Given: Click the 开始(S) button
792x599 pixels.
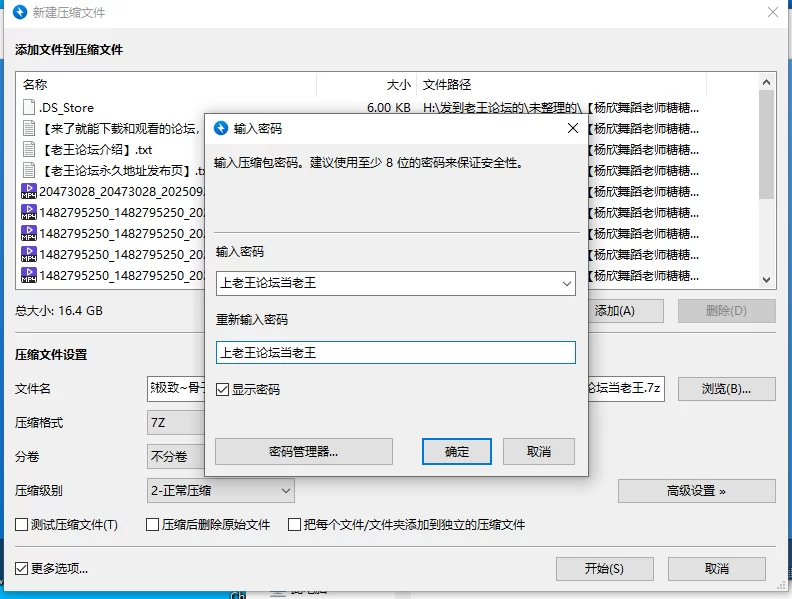Looking at the screenshot, I should coord(605,569).
